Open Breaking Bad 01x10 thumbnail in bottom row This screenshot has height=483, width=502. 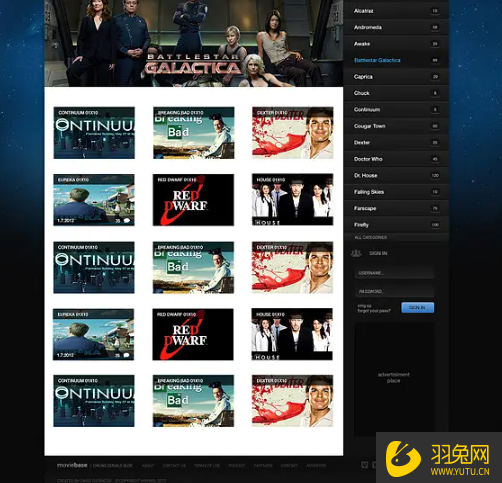coord(193,401)
